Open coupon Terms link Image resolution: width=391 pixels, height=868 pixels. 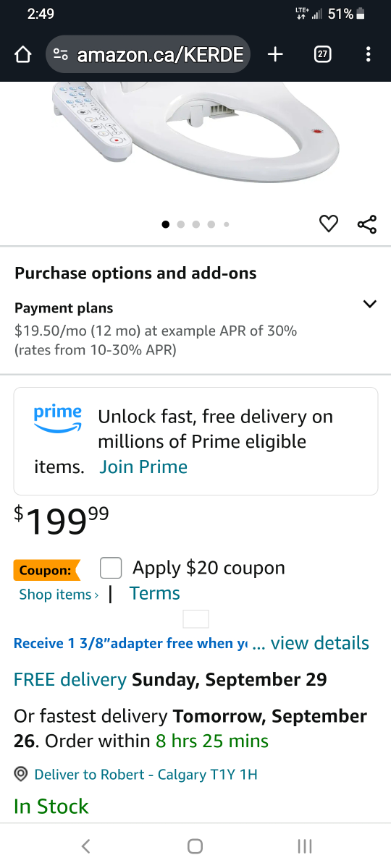point(155,593)
